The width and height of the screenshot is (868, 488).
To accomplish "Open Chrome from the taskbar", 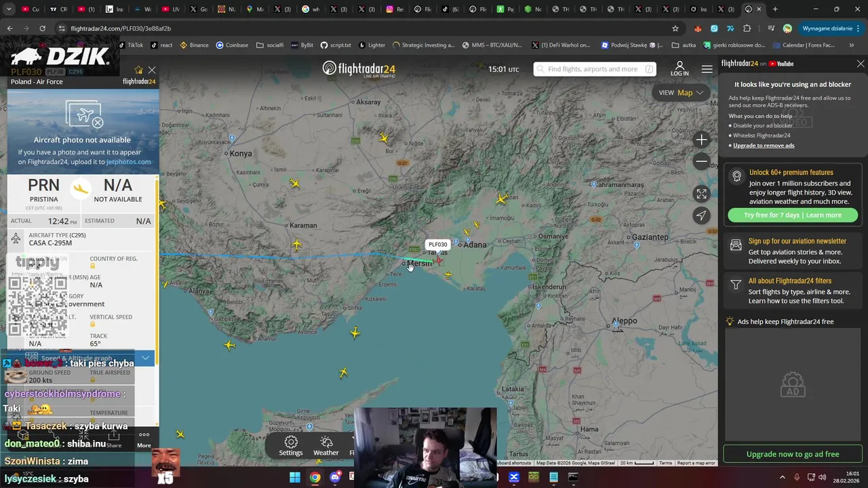I will click(315, 477).
